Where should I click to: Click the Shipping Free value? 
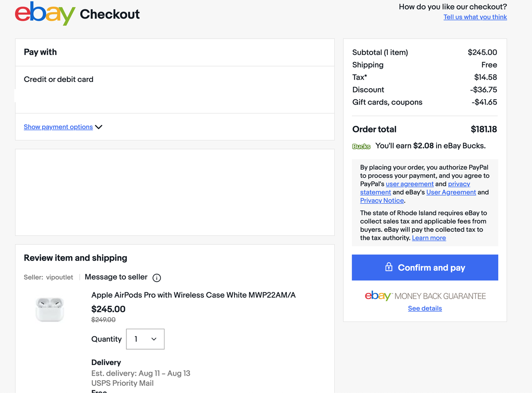(489, 65)
